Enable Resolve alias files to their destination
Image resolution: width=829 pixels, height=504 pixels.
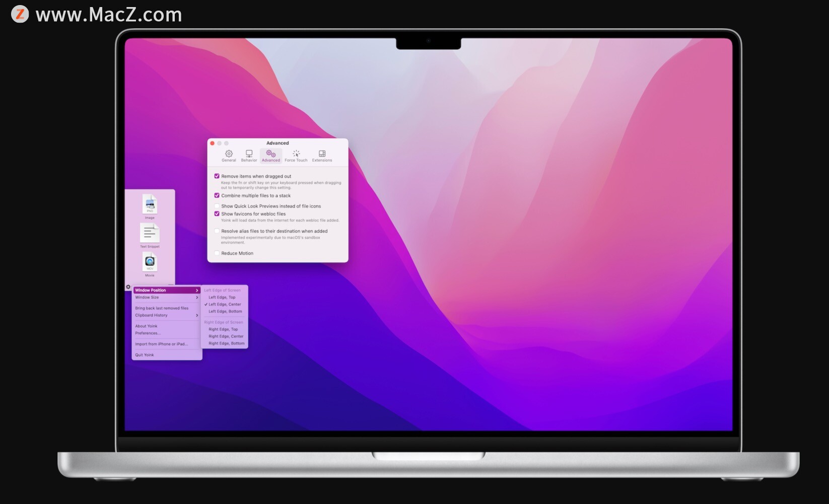tap(217, 231)
